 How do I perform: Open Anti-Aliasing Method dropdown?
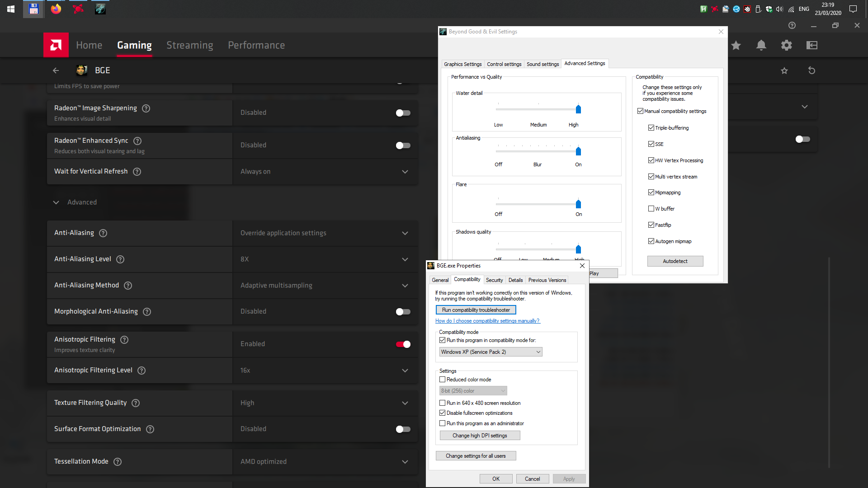coord(325,286)
